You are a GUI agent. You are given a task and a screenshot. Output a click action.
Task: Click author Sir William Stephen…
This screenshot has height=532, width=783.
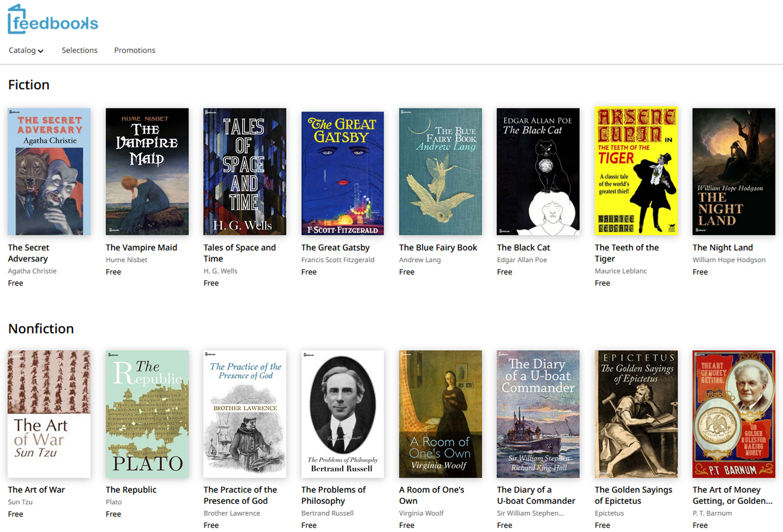(x=531, y=513)
